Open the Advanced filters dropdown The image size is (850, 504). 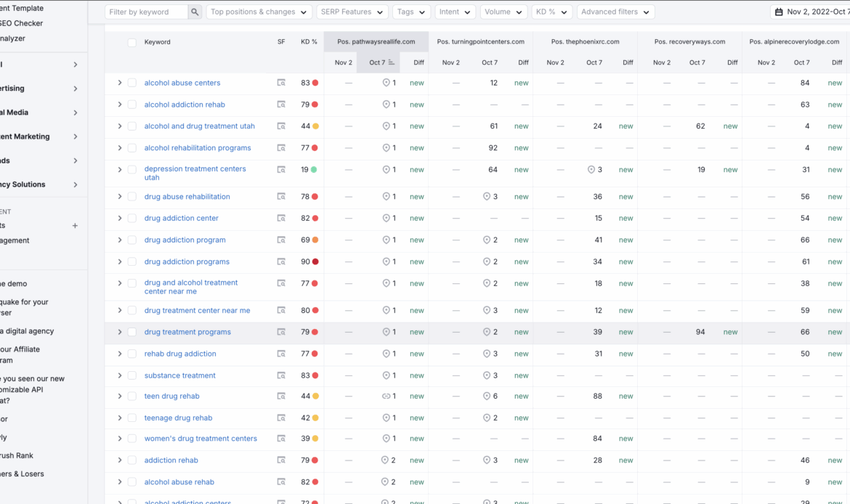pyautogui.click(x=615, y=12)
